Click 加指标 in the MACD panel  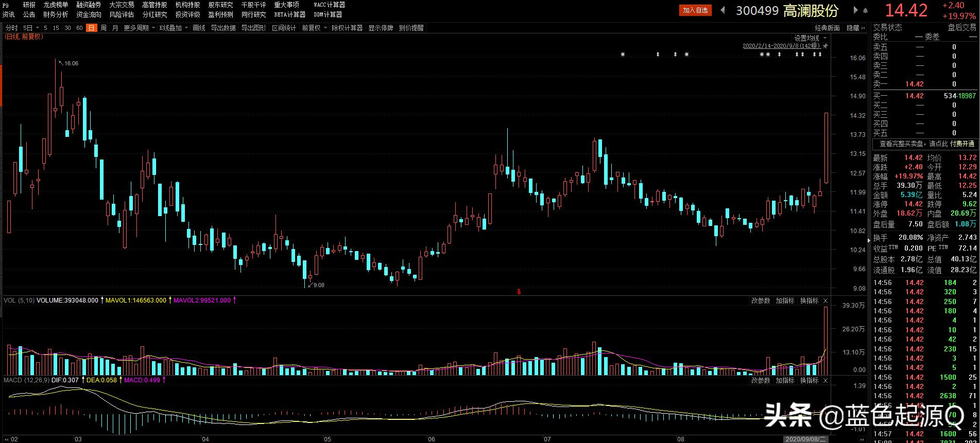click(785, 380)
